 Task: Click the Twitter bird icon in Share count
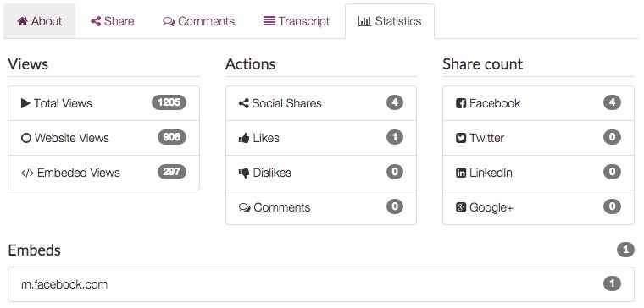[x=461, y=138]
